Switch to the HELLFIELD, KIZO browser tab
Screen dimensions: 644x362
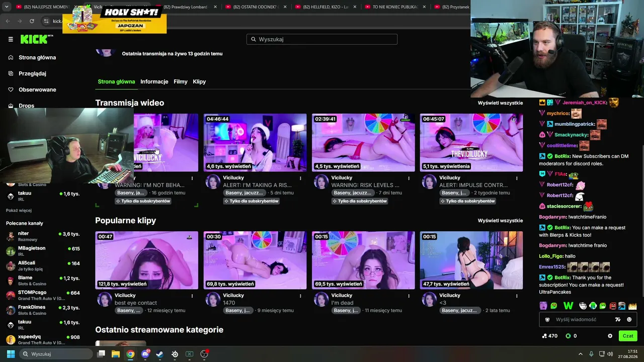point(325,7)
